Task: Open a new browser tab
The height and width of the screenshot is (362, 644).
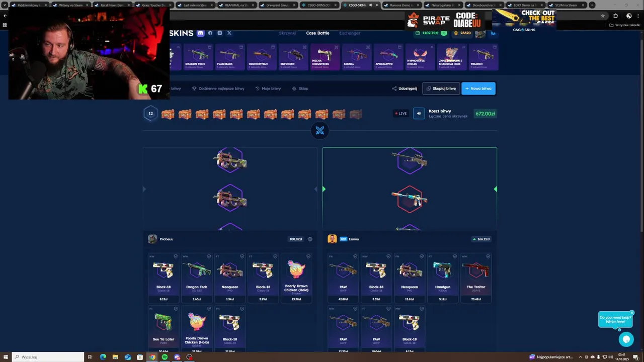Action: (x=592, y=5)
